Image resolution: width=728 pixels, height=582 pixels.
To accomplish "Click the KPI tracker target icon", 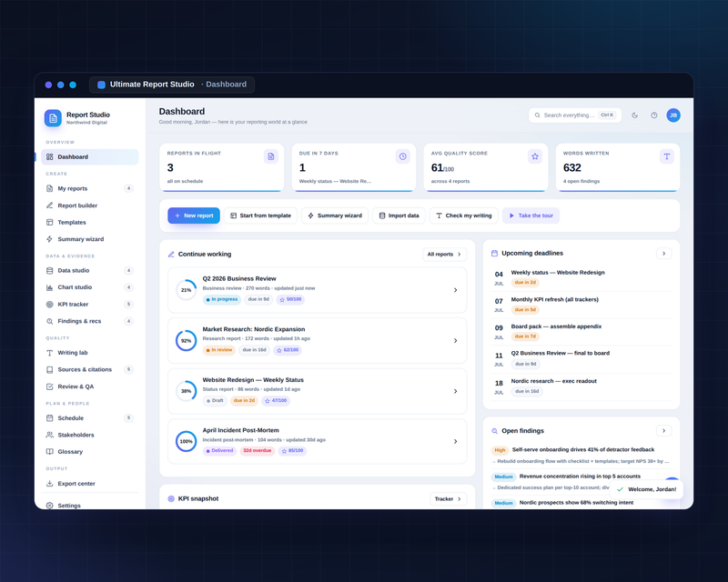I will 50,305.
